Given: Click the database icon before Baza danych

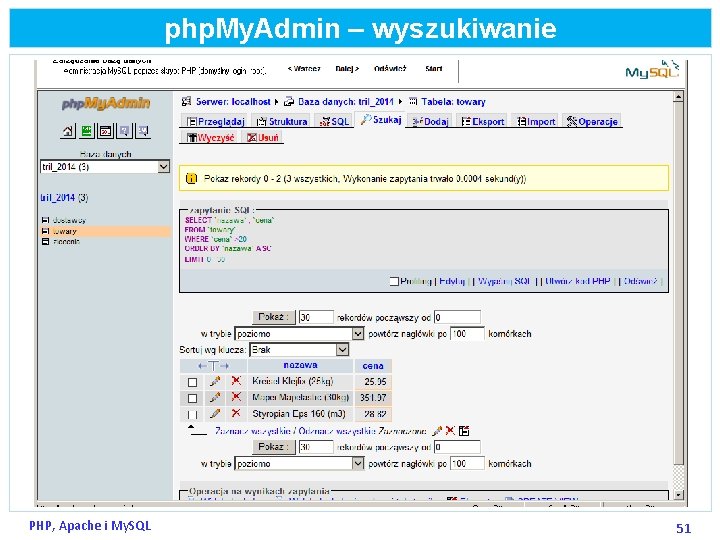Looking at the screenshot, I should point(289,101).
